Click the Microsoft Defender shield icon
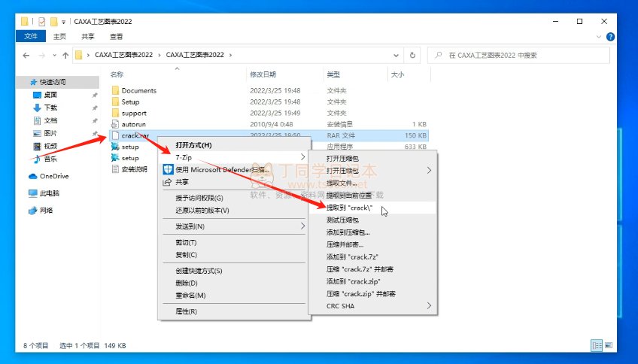Image resolution: width=638 pixels, height=364 pixels. tap(168, 170)
